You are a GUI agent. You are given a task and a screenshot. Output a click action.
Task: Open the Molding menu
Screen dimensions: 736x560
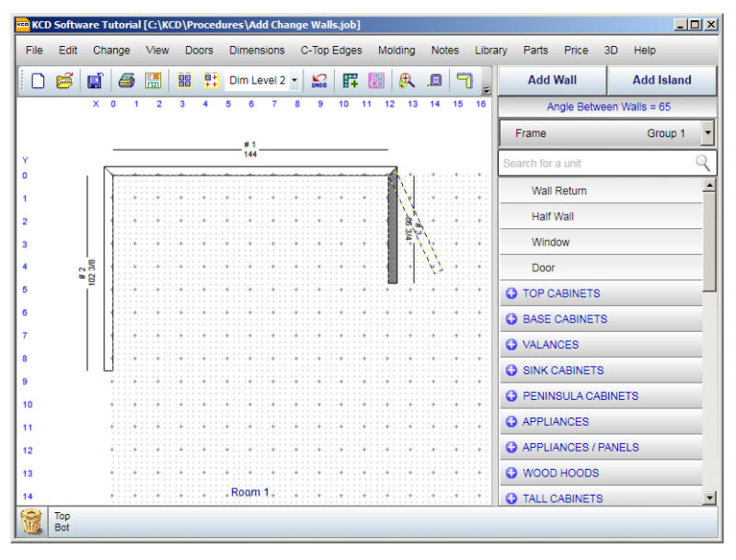pyautogui.click(x=397, y=51)
